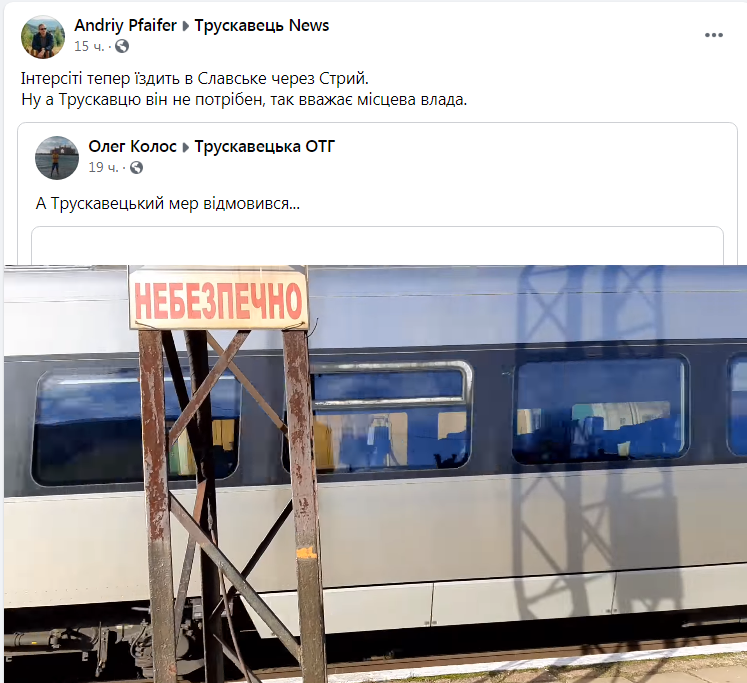Click the globe privacy icon beside 15 ч.
This screenshot has height=683, width=747.
tap(122, 46)
